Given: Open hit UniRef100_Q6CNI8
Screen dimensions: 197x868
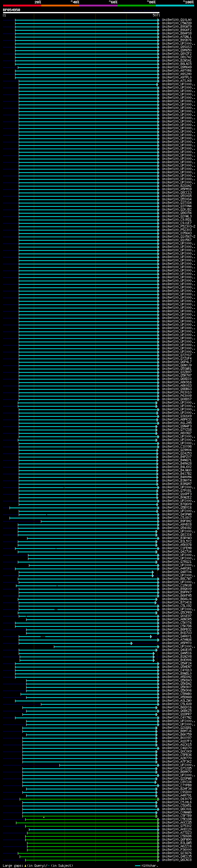Looking at the screenshot, I should pyautogui.click(x=176, y=860).
